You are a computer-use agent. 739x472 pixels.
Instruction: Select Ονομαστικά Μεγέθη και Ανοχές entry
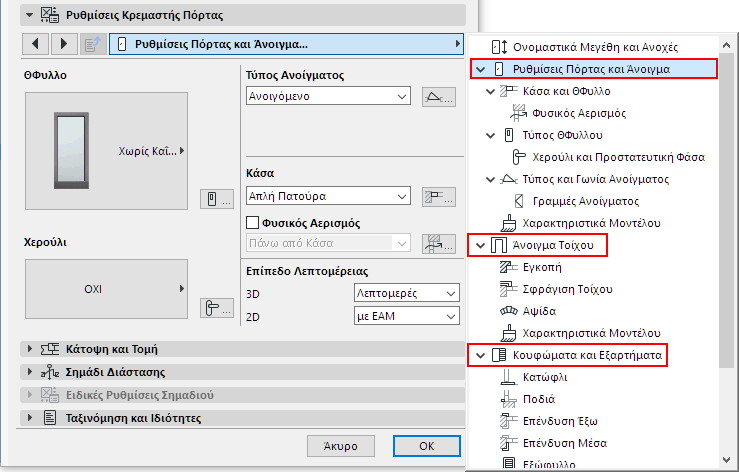tap(596, 47)
